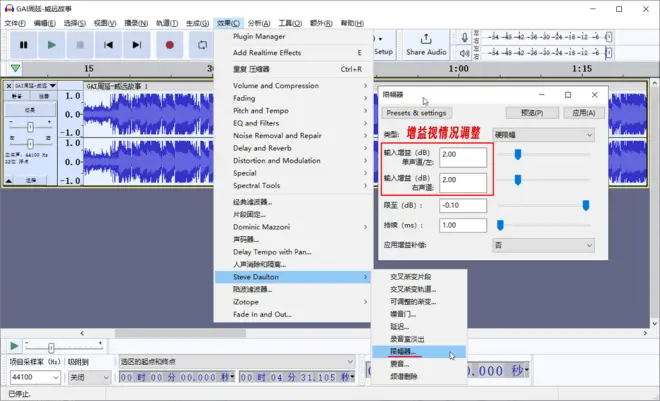Expand the Dominic Mazzoni submenu
The image size is (660, 401).
click(x=293, y=227)
